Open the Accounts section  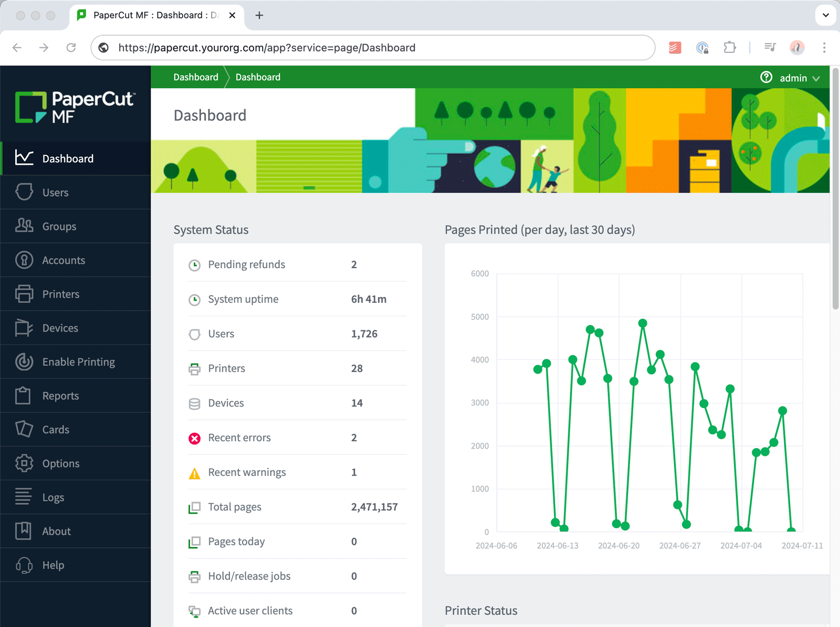(x=76, y=260)
